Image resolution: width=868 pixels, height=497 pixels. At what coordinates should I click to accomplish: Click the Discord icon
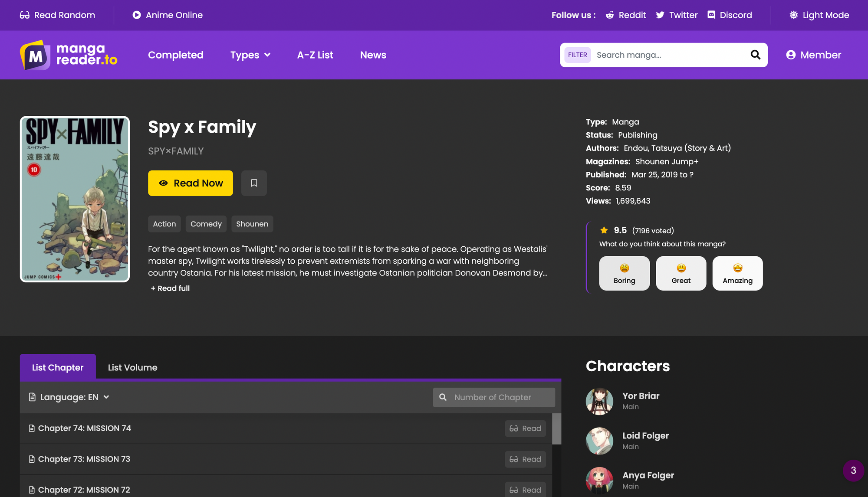click(x=711, y=15)
